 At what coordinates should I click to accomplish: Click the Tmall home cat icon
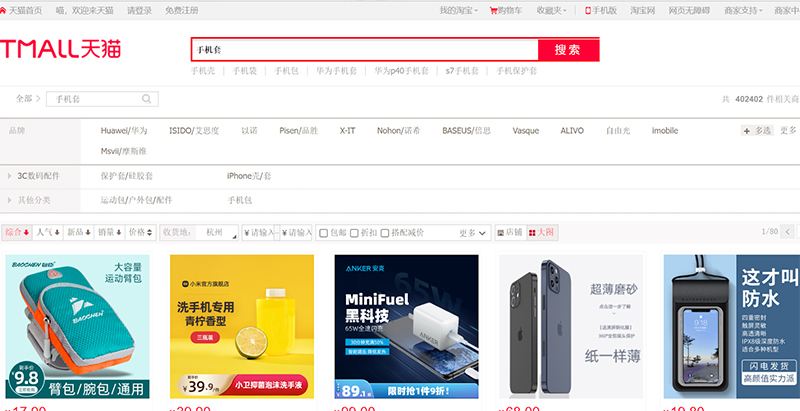point(3,10)
